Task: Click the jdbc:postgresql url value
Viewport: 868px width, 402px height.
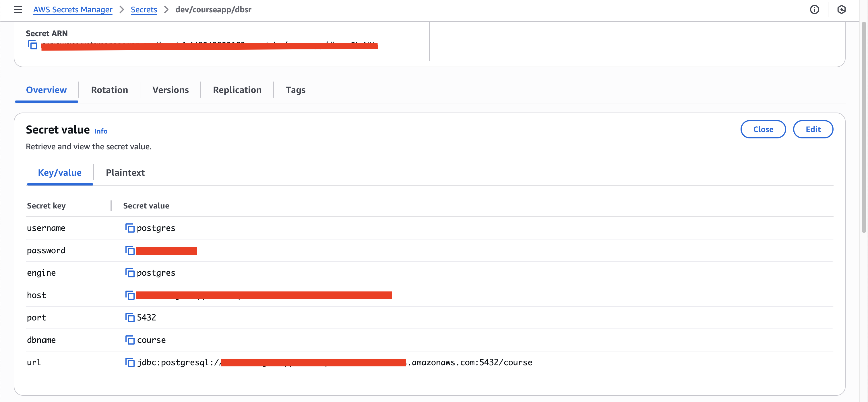Action: click(335, 362)
